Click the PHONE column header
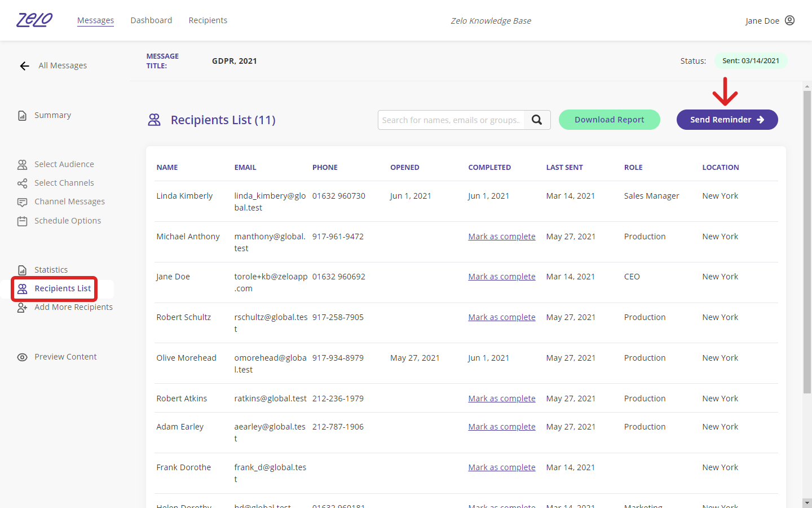 coord(325,168)
